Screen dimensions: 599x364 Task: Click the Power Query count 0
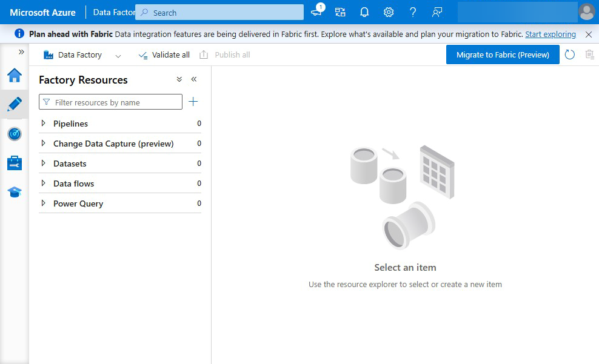click(x=199, y=204)
